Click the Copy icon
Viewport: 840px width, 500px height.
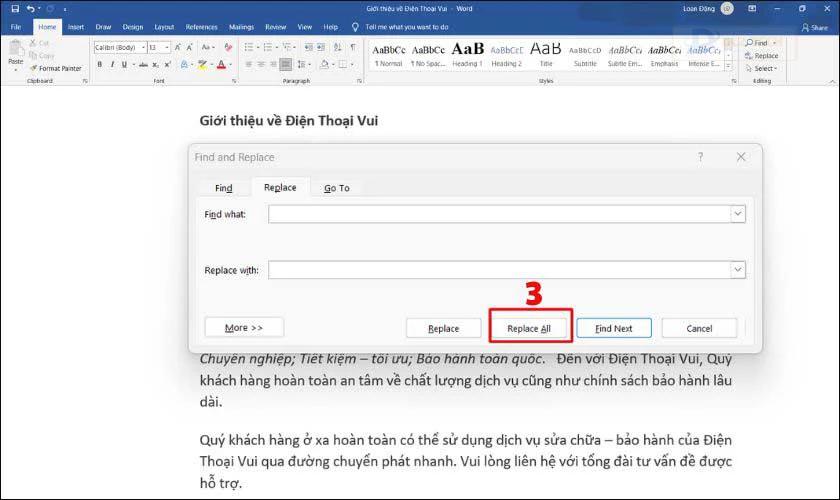tap(33, 55)
